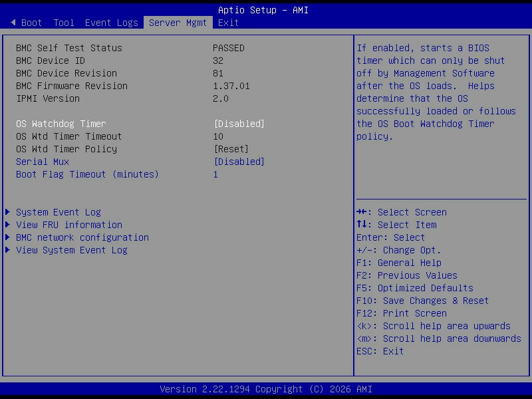532x399 pixels.
Task: Click F10: Save Changes & Reset hint
Action: coord(423,301)
